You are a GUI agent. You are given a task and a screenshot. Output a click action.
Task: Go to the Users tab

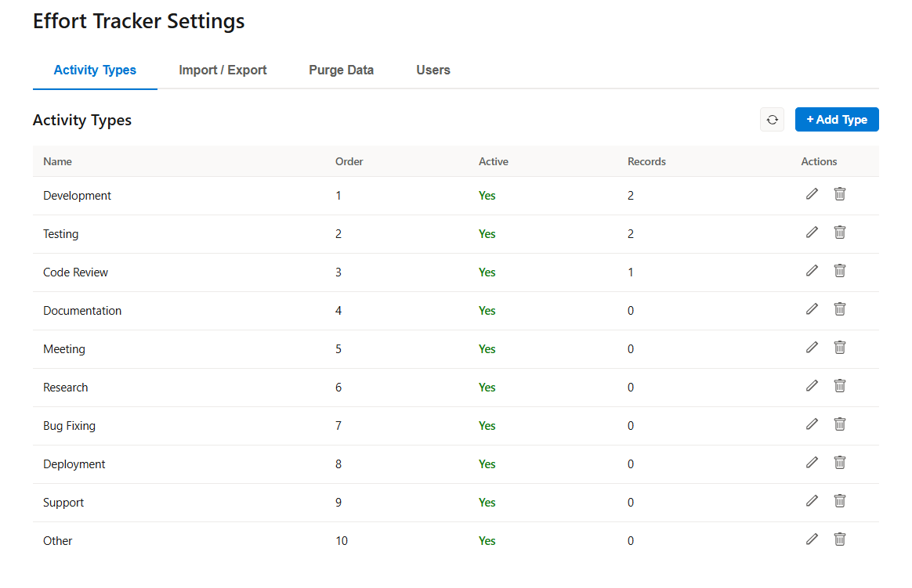point(433,70)
